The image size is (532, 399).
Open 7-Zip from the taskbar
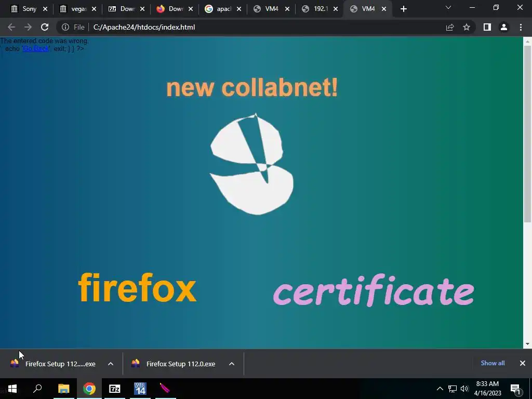115,389
